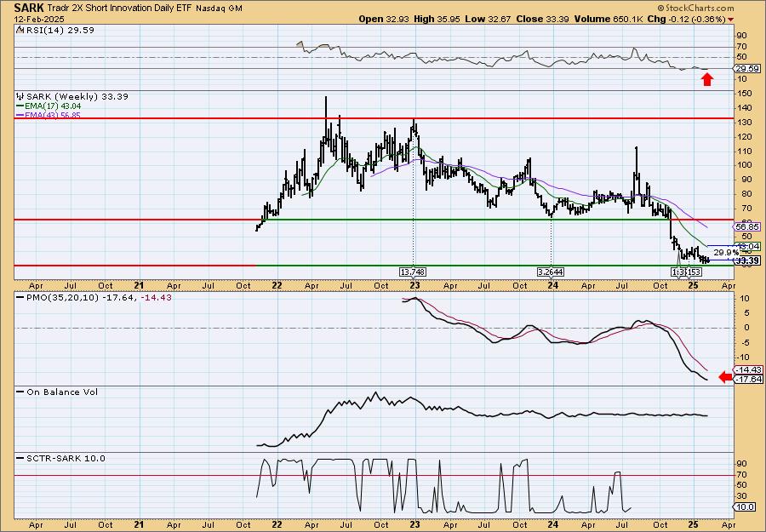Click the 'SARK (Weekly) 33.39' legend label
The height and width of the screenshot is (532, 766).
pos(77,97)
